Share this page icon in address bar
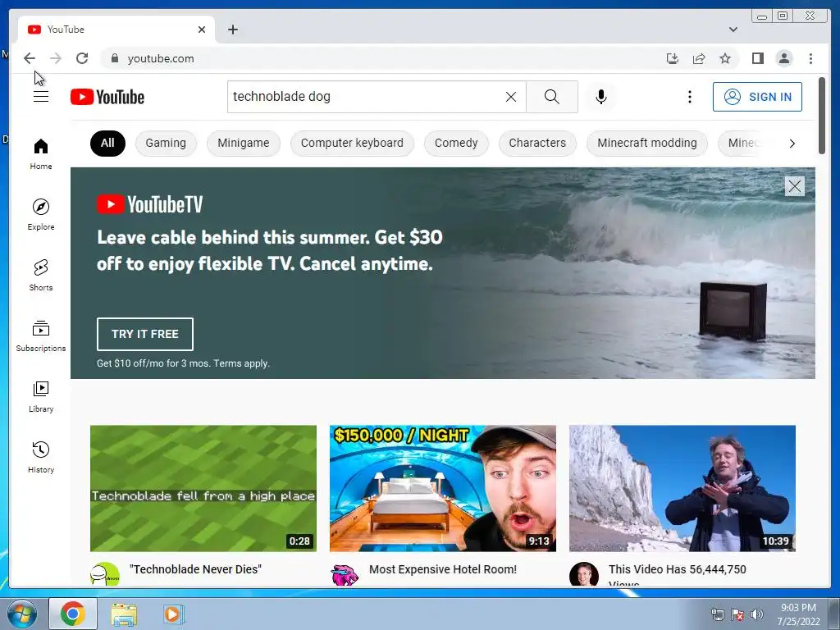Viewport: 840px width, 630px height. [699, 58]
